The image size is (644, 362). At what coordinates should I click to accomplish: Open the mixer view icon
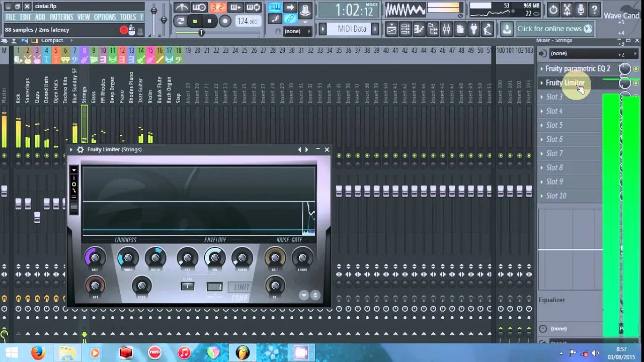click(x=446, y=29)
